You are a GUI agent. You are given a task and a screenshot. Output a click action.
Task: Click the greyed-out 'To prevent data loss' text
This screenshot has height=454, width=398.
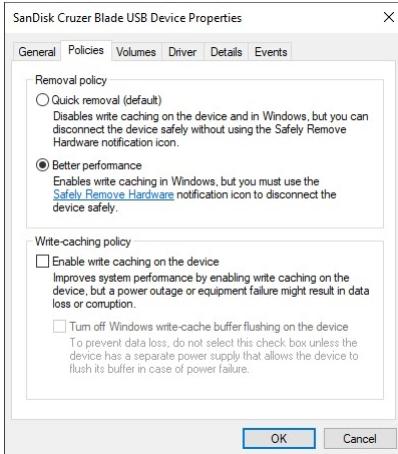pyautogui.click(x=214, y=356)
